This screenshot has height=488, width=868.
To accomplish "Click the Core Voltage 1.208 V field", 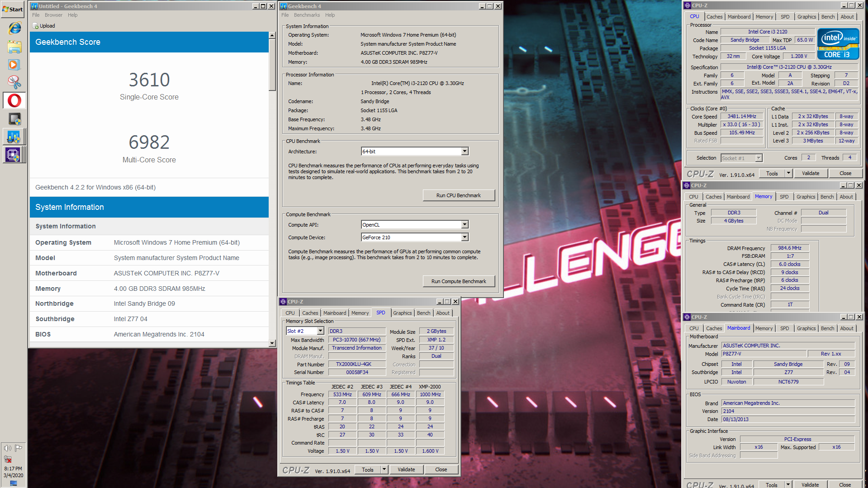I will click(x=800, y=56).
